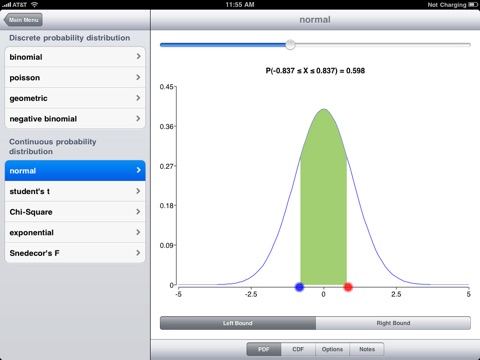
Task: Tap the chevron on the negative binomial row
Action: 138,118
